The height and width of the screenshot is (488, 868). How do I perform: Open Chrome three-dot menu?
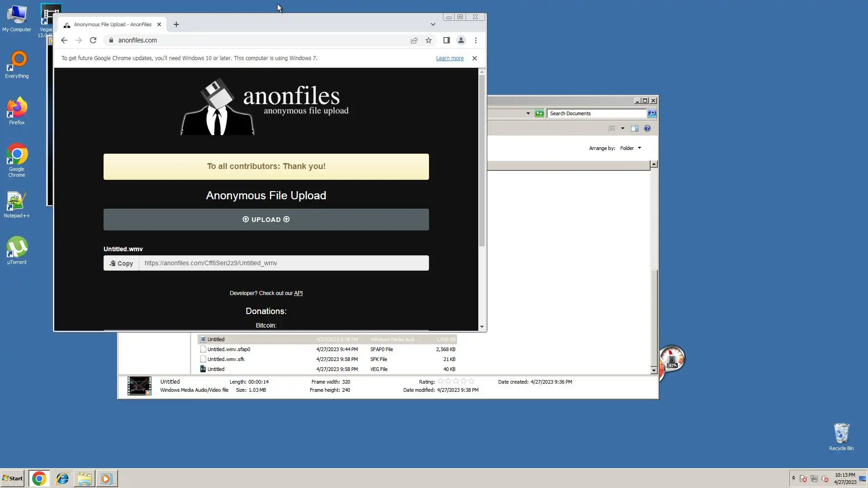[x=476, y=40]
